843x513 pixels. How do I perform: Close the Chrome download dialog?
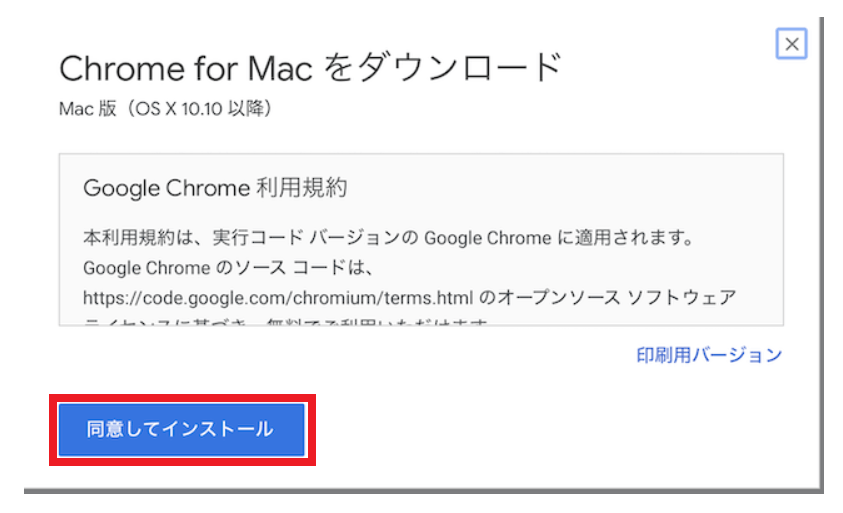[x=791, y=44]
